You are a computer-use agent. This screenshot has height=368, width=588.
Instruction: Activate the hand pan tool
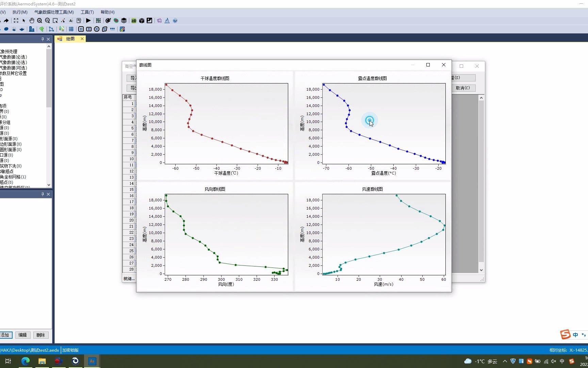point(32,21)
